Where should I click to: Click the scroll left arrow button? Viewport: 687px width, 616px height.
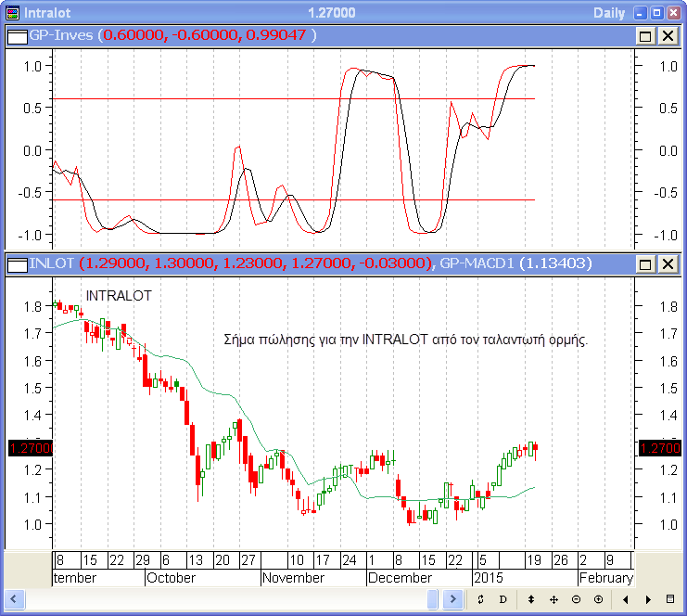(x=14, y=598)
